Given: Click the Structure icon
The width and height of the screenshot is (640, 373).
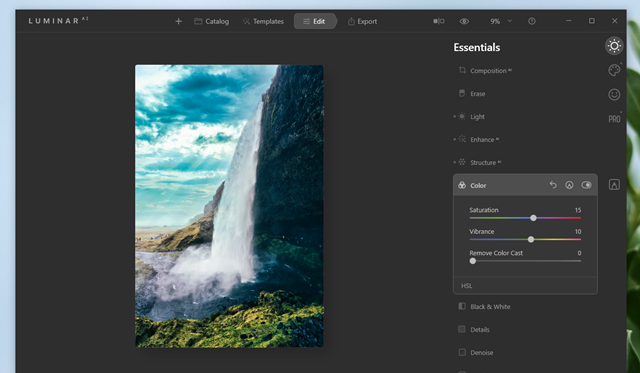Looking at the screenshot, I should pos(462,162).
